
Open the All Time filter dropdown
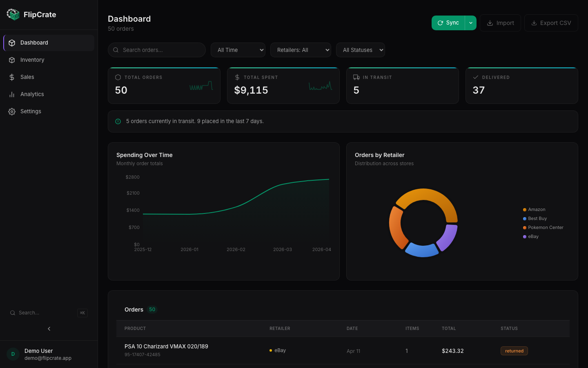tap(238, 50)
